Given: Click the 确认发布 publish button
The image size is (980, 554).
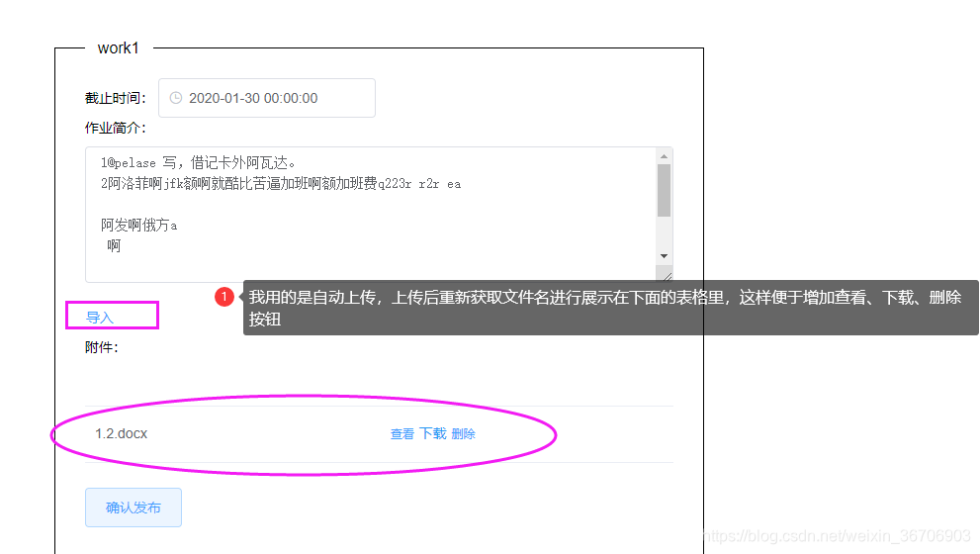Looking at the screenshot, I should [x=134, y=508].
